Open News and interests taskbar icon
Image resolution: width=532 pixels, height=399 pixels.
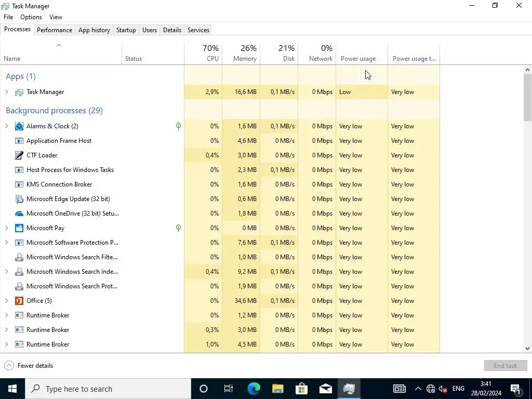coord(400,389)
